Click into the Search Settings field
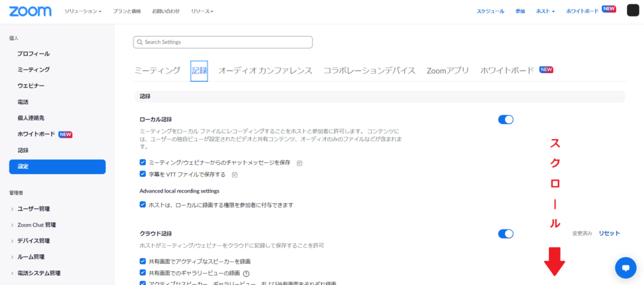 tap(226, 42)
